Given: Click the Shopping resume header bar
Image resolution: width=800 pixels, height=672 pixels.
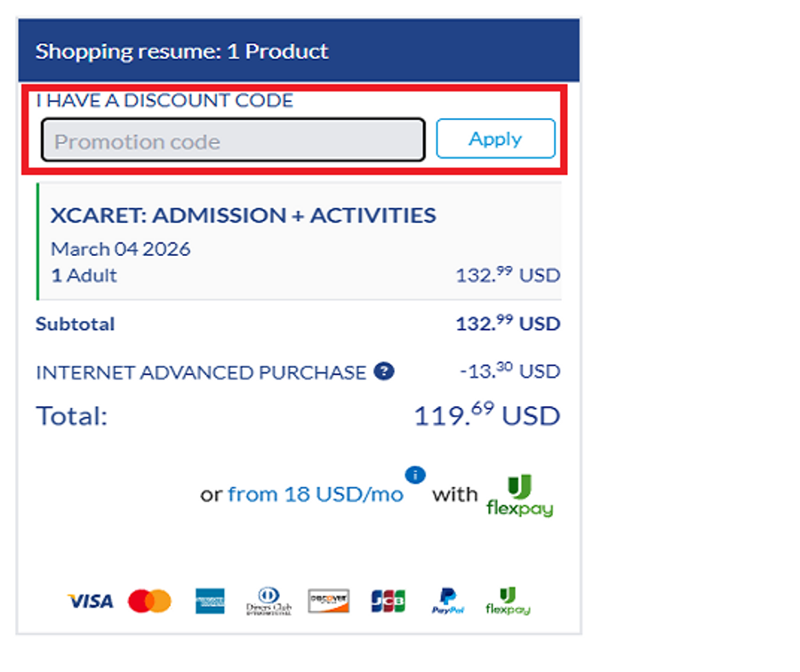Looking at the screenshot, I should click(x=299, y=51).
